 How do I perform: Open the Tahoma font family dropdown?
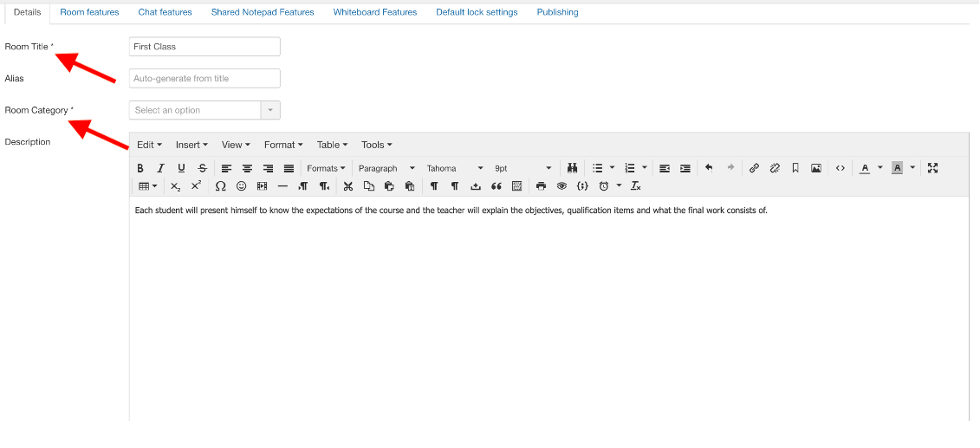[454, 168]
